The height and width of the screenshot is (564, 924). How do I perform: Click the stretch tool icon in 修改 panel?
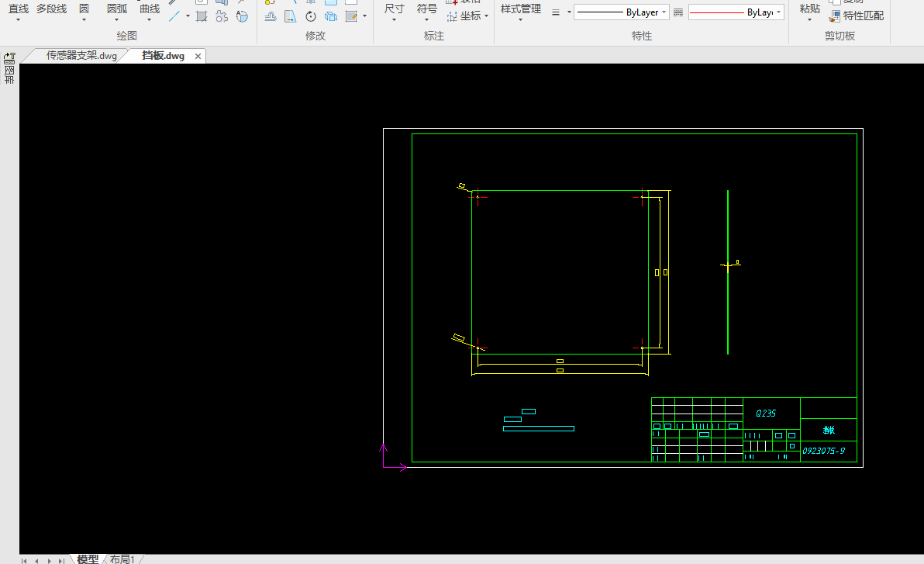291,16
